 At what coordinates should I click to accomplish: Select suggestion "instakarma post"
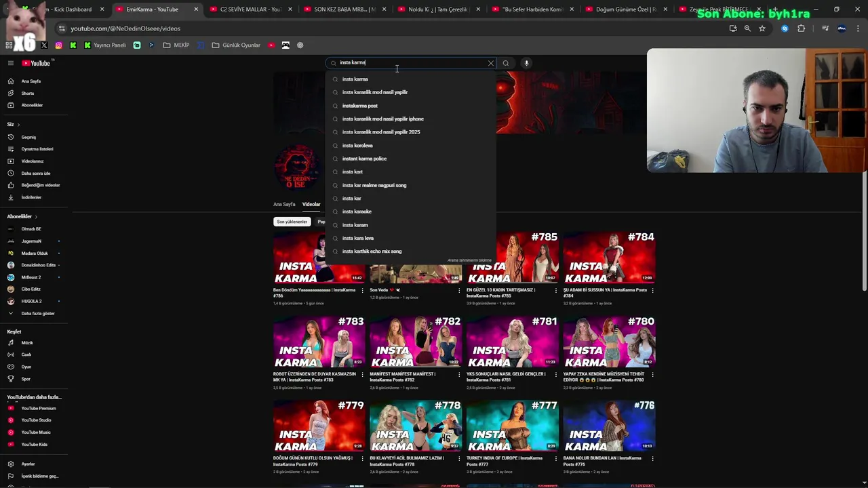pos(411,106)
